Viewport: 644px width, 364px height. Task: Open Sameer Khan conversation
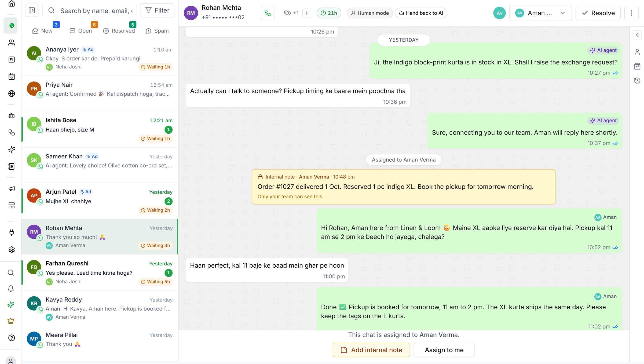click(x=100, y=165)
